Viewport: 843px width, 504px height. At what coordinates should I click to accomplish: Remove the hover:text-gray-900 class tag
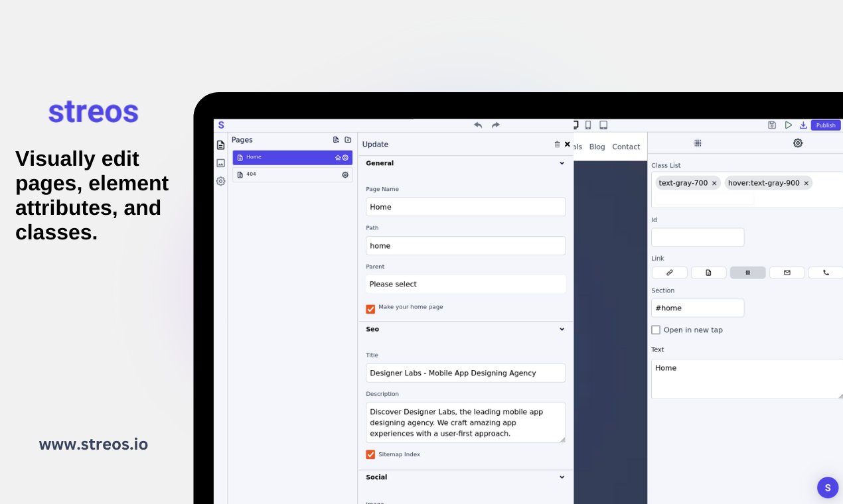806,183
